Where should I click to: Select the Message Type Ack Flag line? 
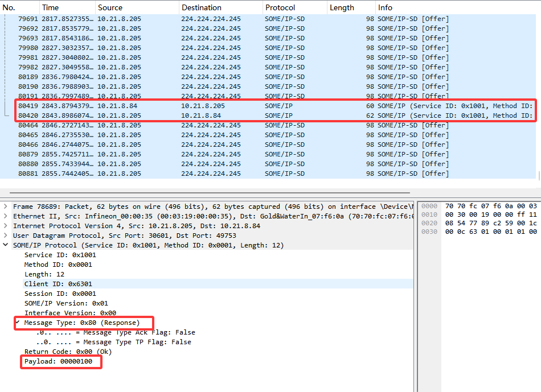(x=116, y=332)
